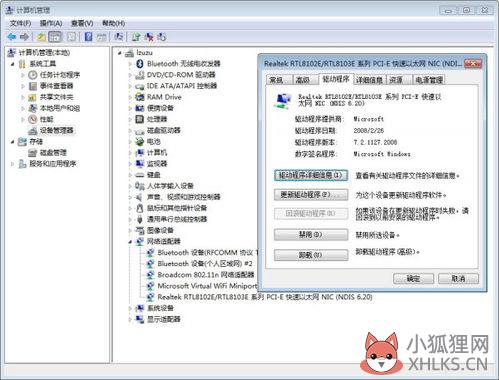Click the up-one-level folder toolbar icon
The width and height of the screenshot is (499, 380).
click(41, 37)
